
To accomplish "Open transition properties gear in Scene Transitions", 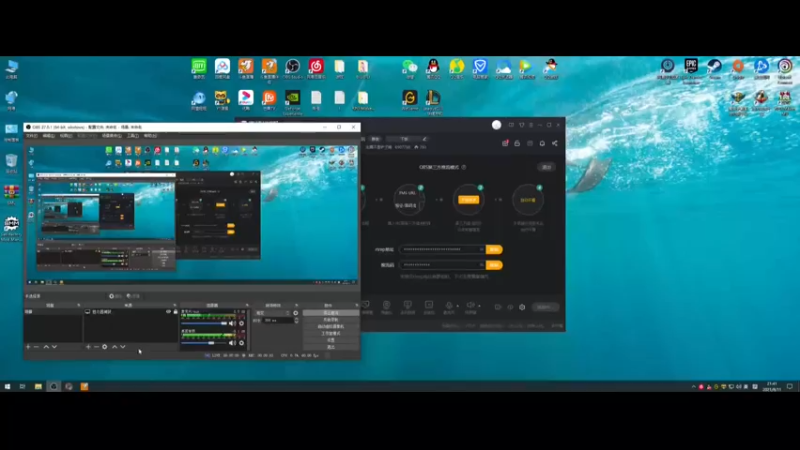I will click(x=296, y=313).
